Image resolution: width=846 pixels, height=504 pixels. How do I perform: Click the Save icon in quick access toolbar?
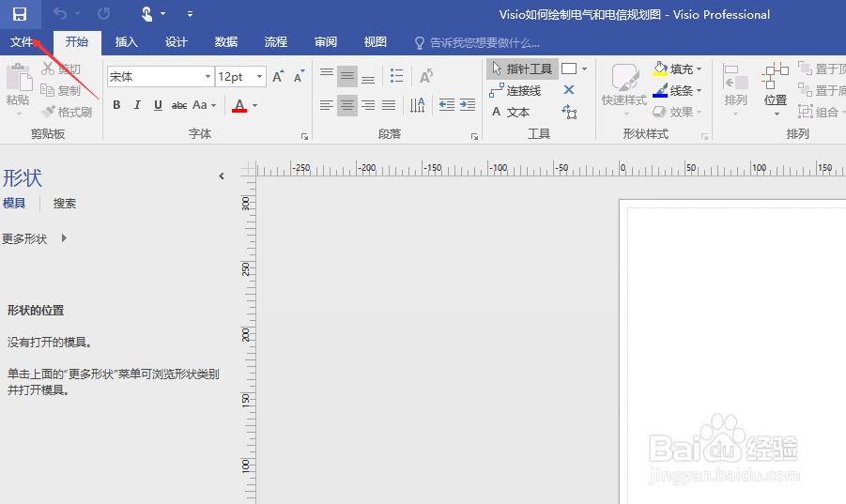tap(20, 14)
